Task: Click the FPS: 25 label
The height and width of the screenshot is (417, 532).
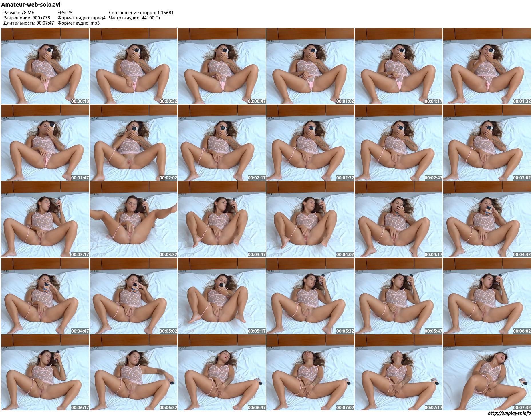Action: (x=65, y=13)
